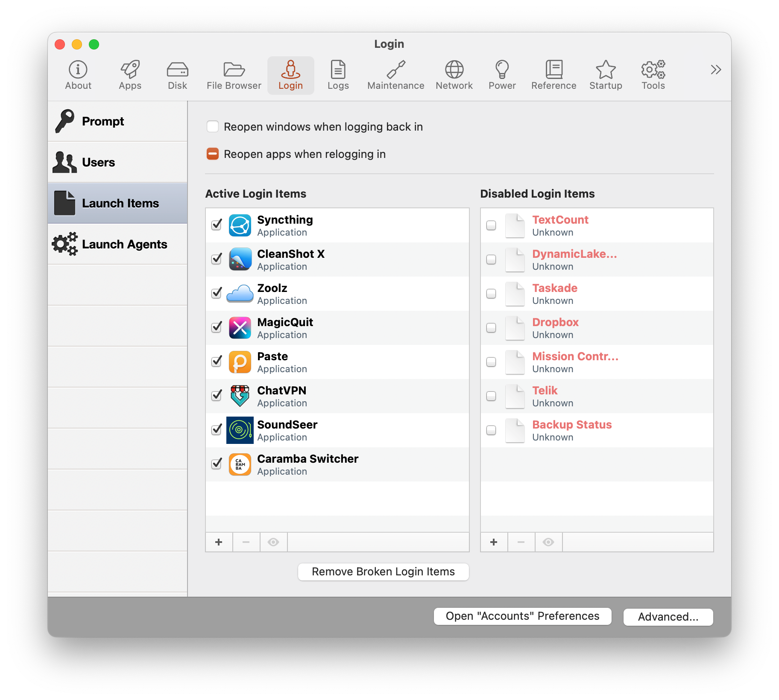Viewport: 779px width, 700px height.
Task: Toggle Reopen apps when relogging in
Action: coord(213,154)
